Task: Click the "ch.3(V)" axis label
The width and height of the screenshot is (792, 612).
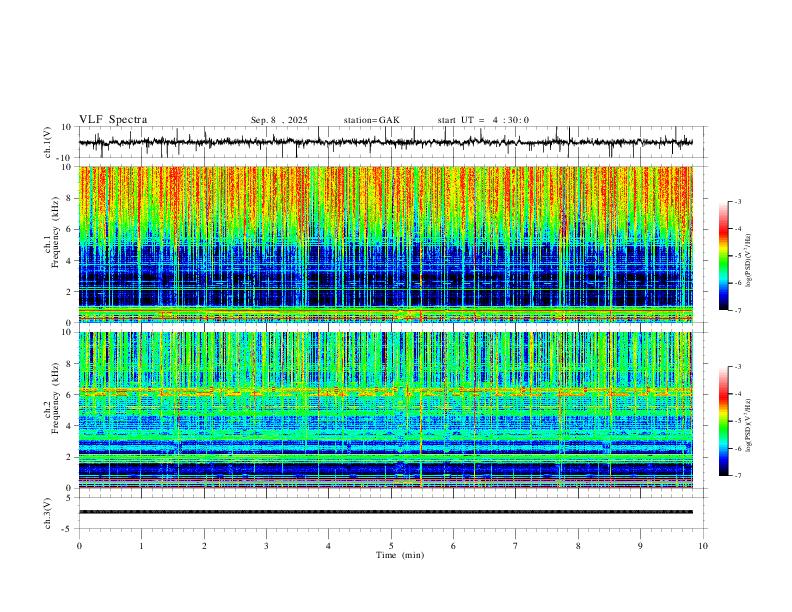Action: pyautogui.click(x=48, y=513)
